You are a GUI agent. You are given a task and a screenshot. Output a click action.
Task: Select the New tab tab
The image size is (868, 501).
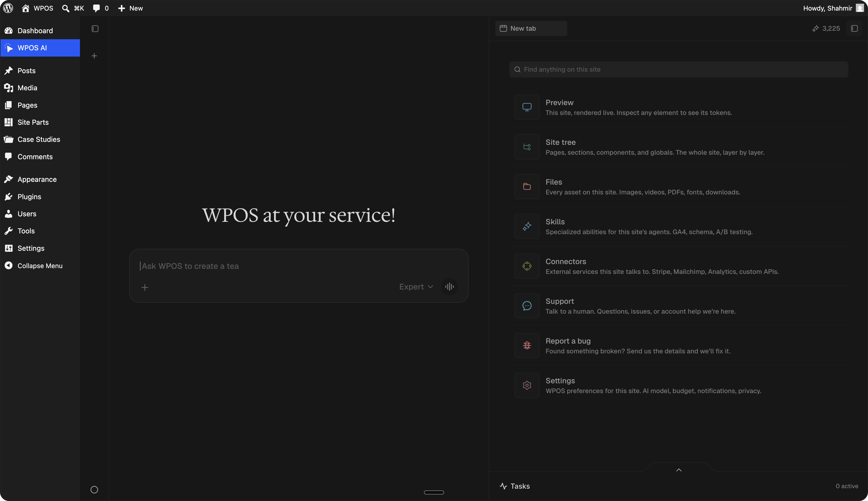tap(531, 28)
